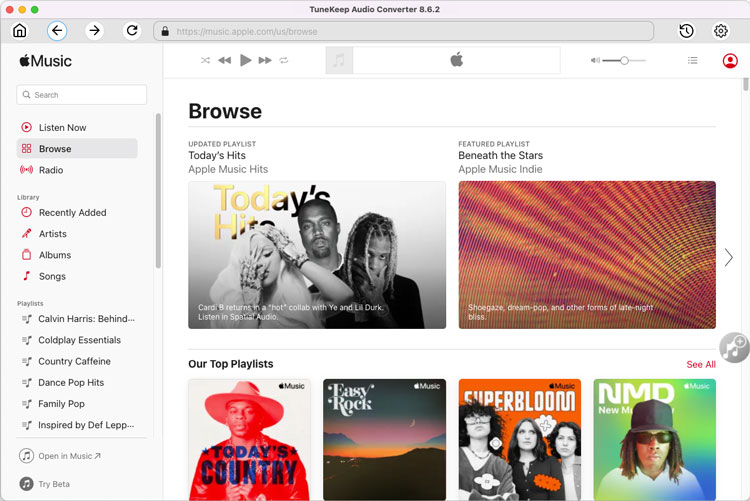The width and height of the screenshot is (750, 501).
Task: Click the main page scrollbar
Action: click(x=746, y=84)
